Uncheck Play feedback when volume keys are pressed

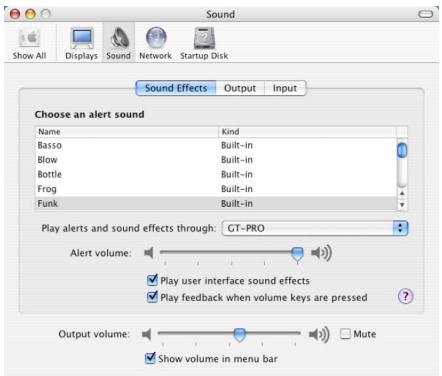tap(152, 296)
